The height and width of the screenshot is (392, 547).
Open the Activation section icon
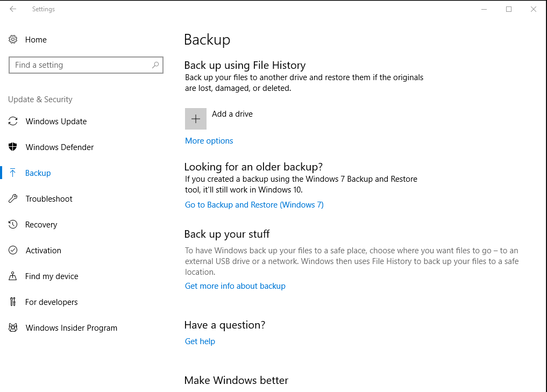point(13,250)
